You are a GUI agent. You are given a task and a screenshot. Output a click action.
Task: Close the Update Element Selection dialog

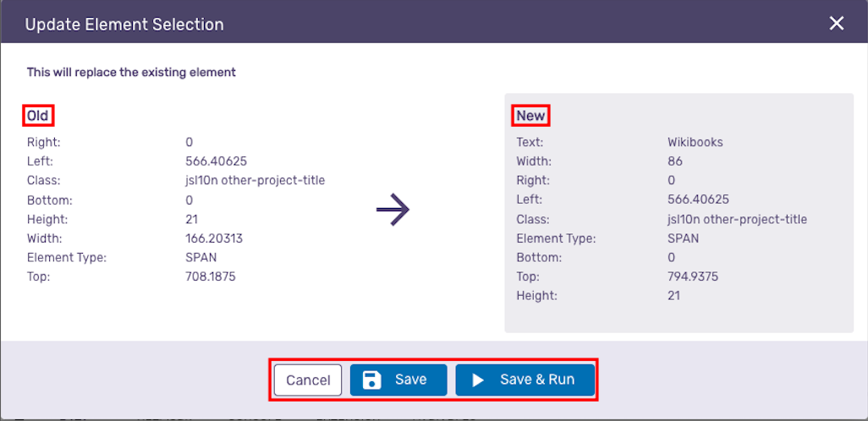pos(836,23)
